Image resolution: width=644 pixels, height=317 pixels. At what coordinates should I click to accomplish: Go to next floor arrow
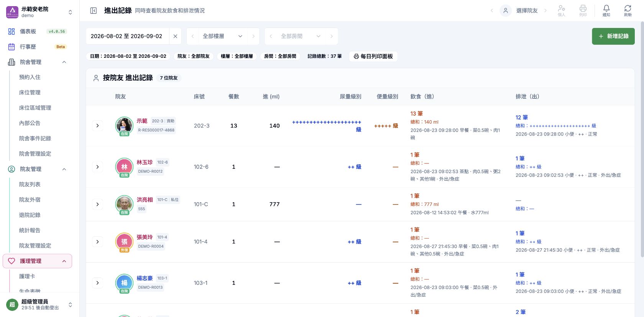click(x=253, y=36)
